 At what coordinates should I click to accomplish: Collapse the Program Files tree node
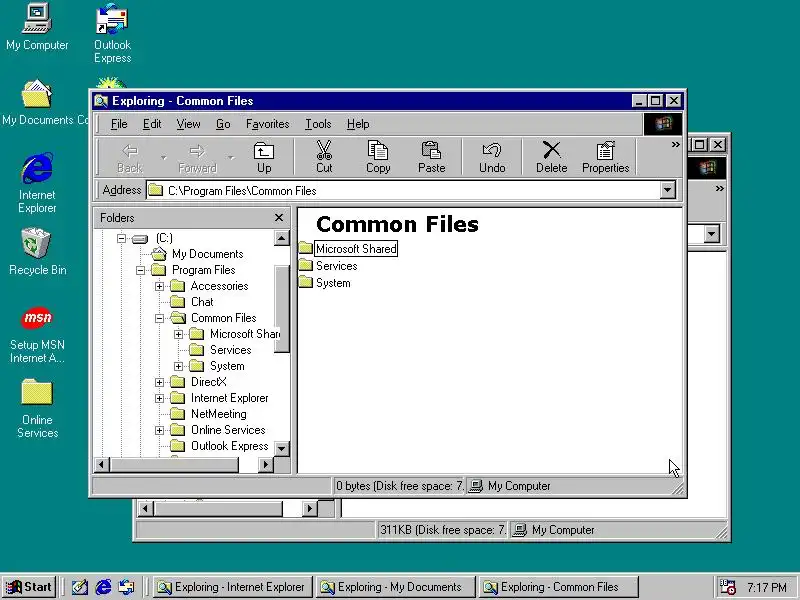(140, 270)
